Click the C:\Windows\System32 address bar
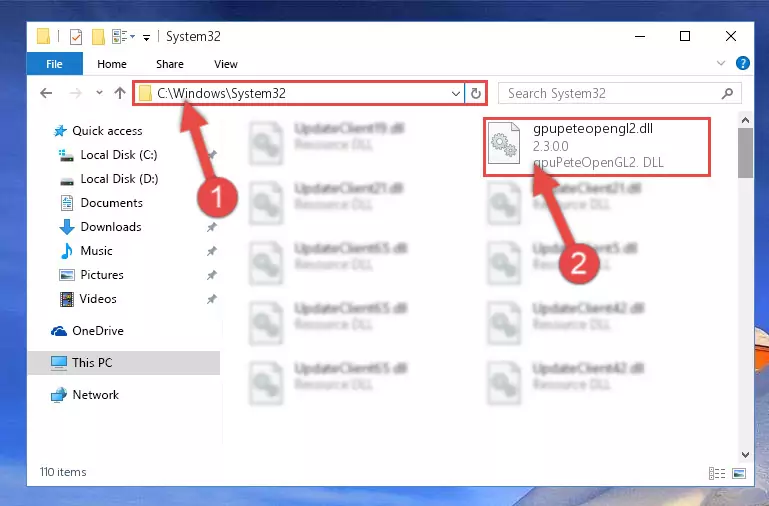 (299, 93)
